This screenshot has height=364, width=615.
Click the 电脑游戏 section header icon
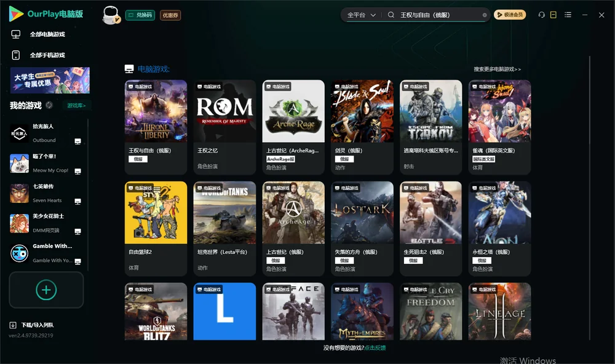click(129, 69)
